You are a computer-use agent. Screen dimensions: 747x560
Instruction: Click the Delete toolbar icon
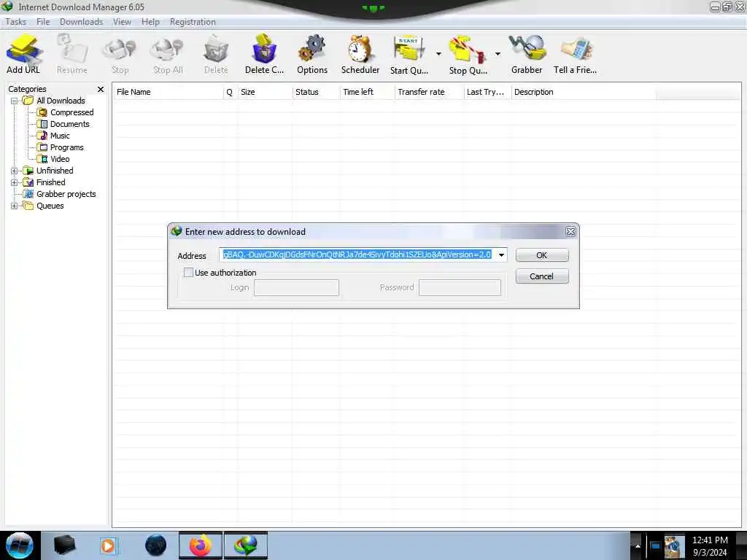tap(216, 54)
